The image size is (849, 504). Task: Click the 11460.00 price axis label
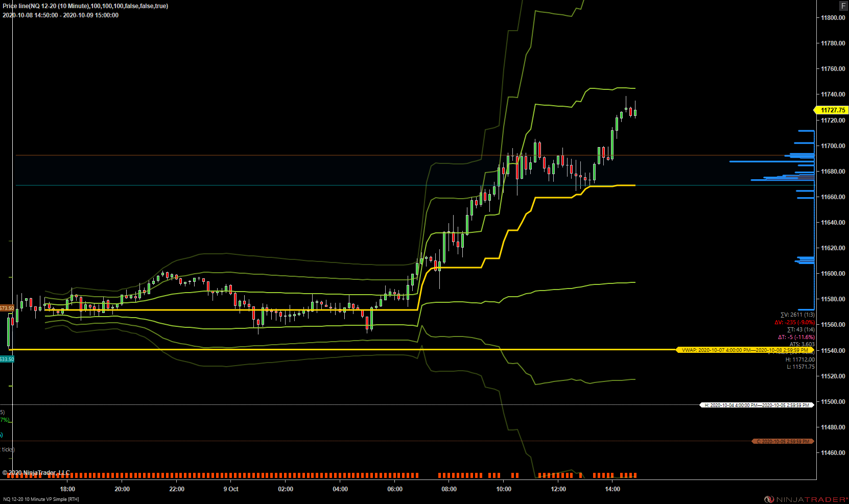[x=833, y=453]
